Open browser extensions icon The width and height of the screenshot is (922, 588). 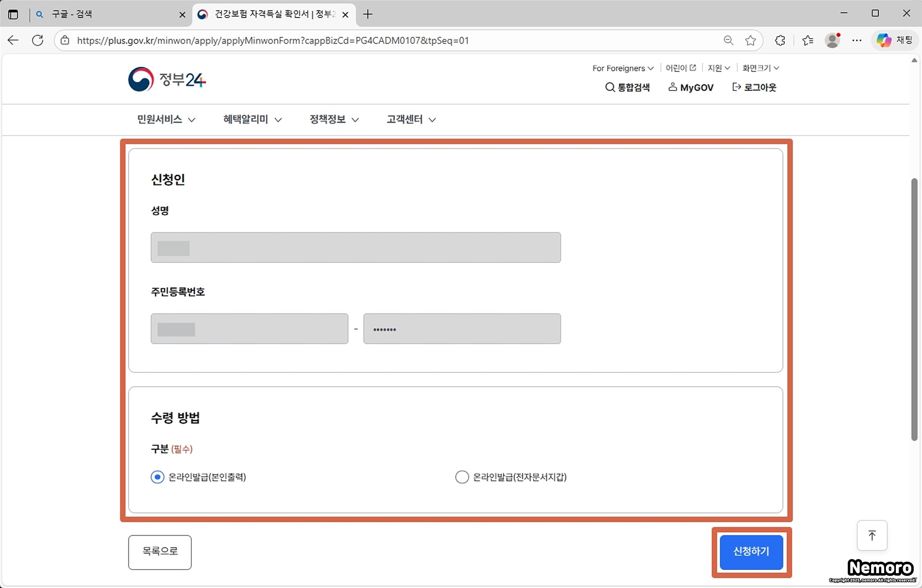(780, 41)
